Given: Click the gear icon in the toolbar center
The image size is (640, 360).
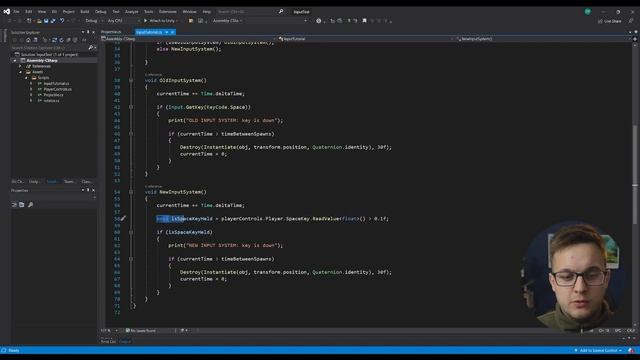Looking at the screenshot, I should click(319, 21).
